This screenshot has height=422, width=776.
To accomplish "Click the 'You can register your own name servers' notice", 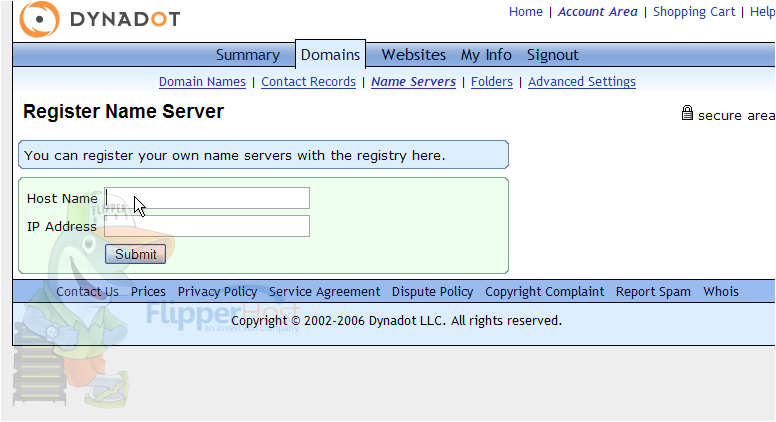I will pos(263,155).
